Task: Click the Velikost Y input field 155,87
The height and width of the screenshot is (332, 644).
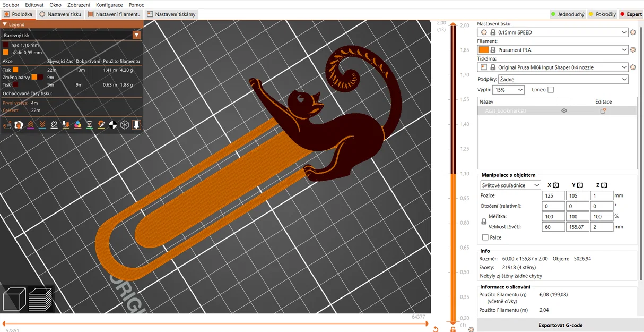Action: 578,227
